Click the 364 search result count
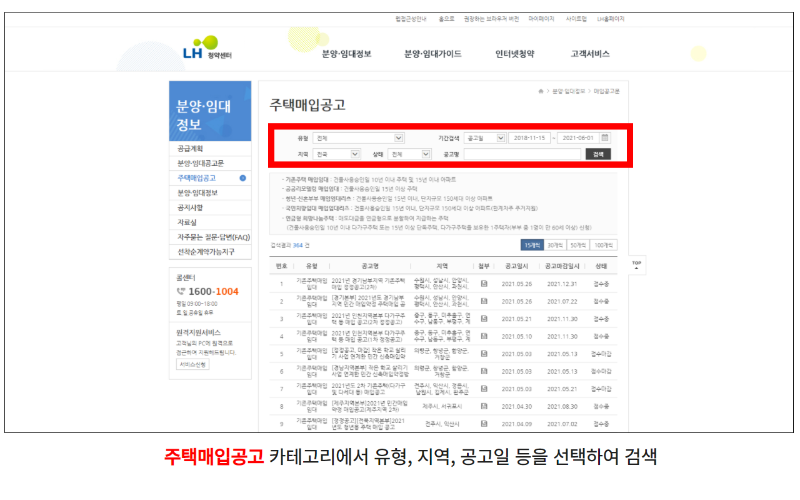 coord(298,245)
